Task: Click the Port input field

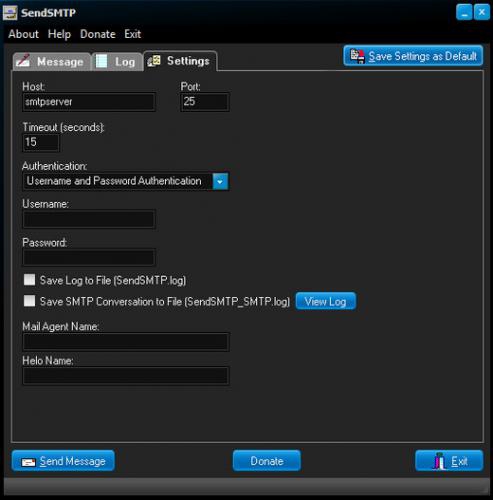Action: 205,102
